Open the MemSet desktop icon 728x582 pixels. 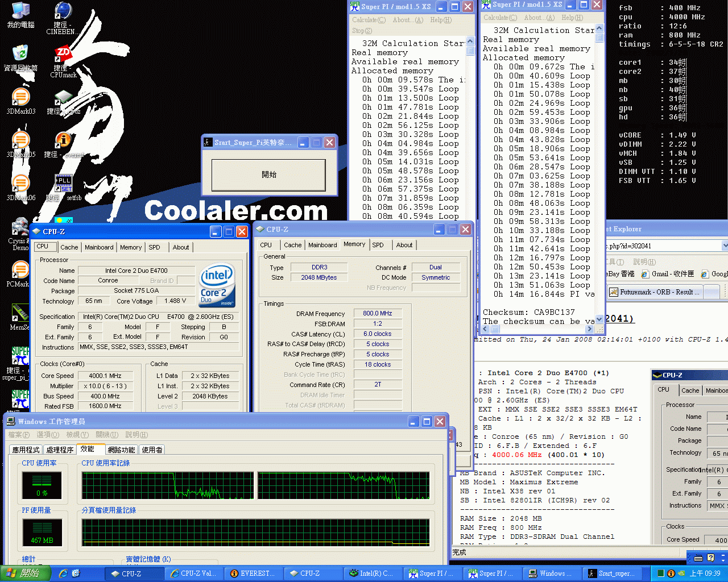(20, 317)
